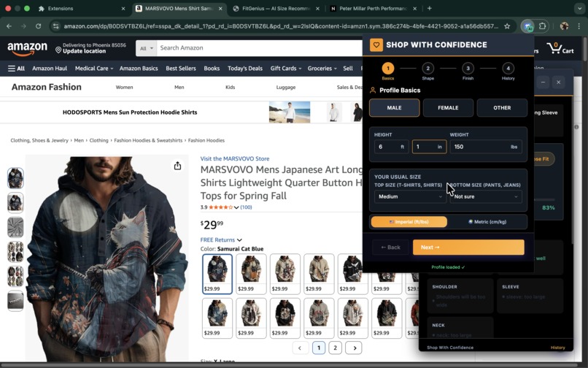Open Amazon Haul nav link
588x368 pixels.
[x=50, y=69]
